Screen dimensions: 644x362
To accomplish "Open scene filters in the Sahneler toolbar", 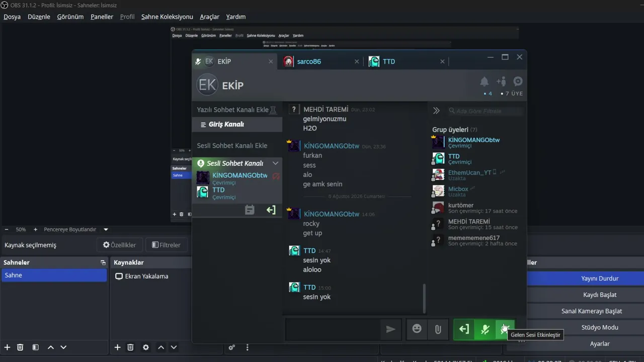I will coord(36,347).
